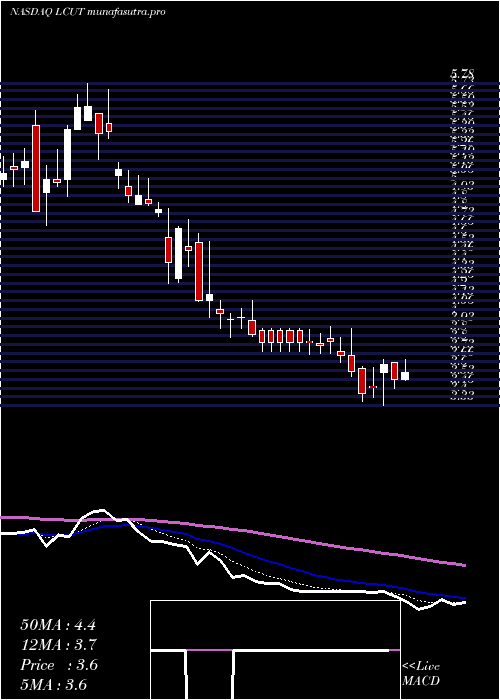The height and width of the screenshot is (700, 500).
Task: Click the red candle at the chart bottom low
Action: [x=362, y=381]
